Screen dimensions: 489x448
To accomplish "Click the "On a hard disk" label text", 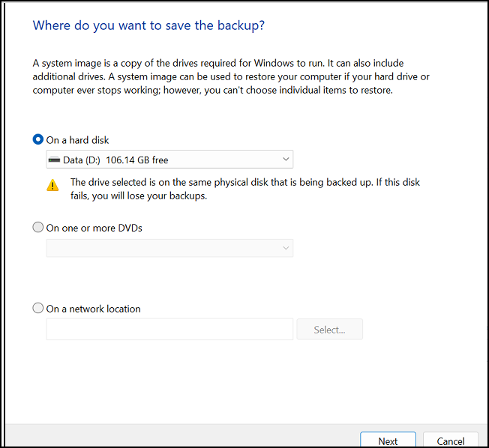I will click(78, 140).
